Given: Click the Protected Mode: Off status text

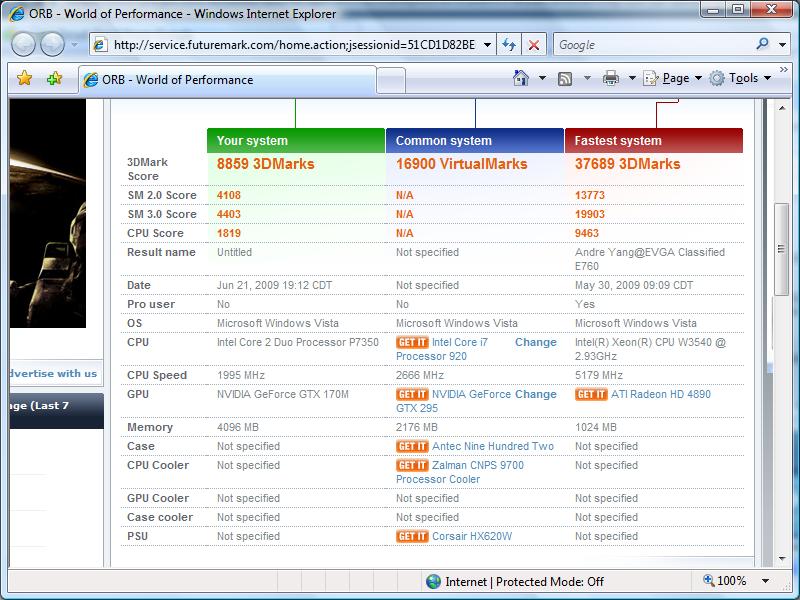Looking at the screenshot, I should (549, 582).
